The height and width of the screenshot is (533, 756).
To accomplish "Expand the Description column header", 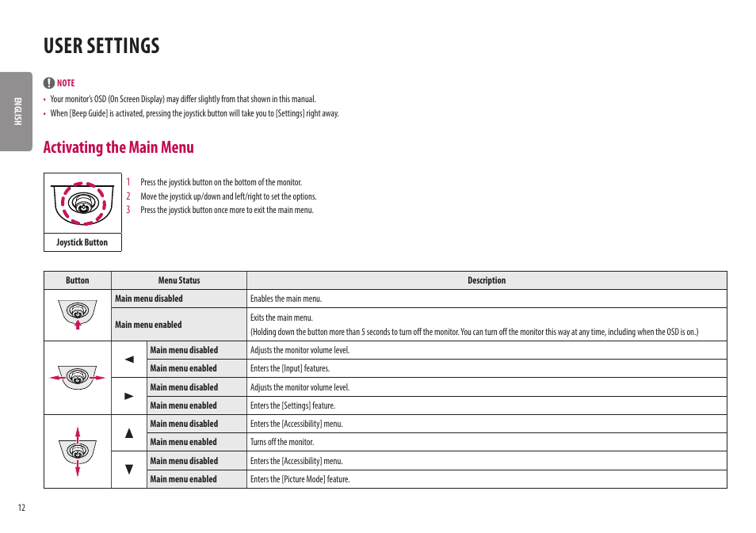I will pyautogui.click(x=487, y=280).
